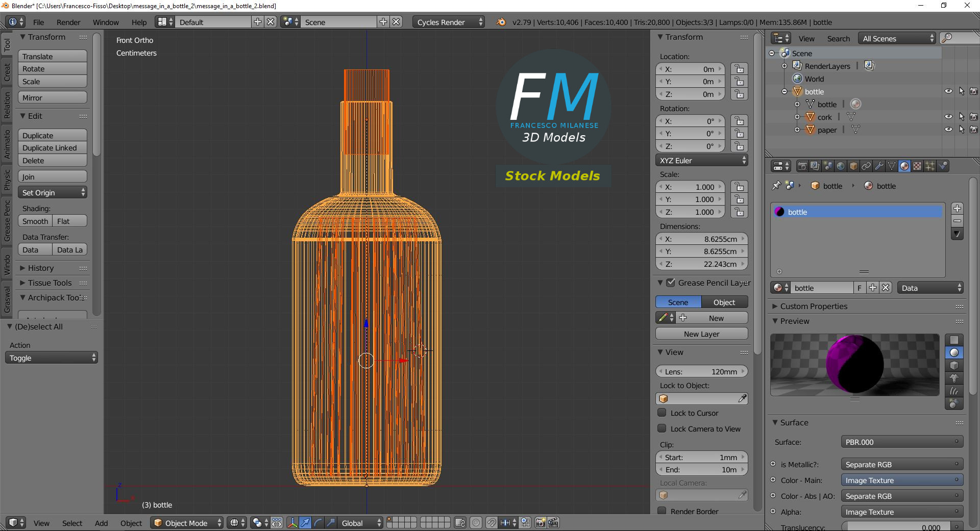This screenshot has width=980, height=531.
Task: Select the cube preview shape icon
Action: (954, 366)
